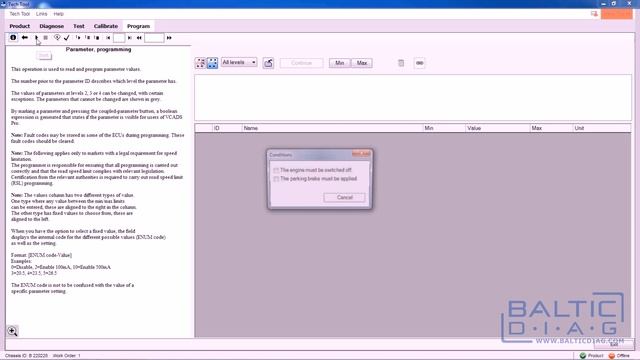
Task: Click the step-pause icon in the toolbar
Action: (x=87, y=38)
